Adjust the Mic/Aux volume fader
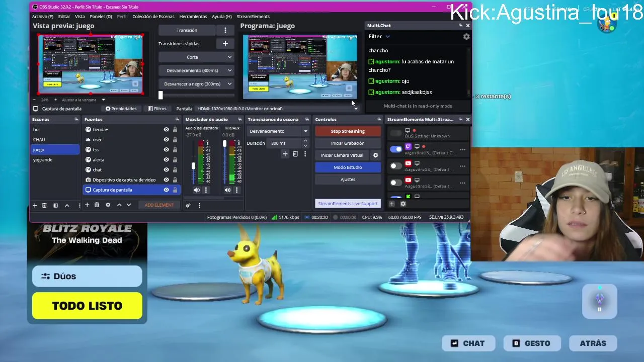The width and height of the screenshot is (644, 362). point(224,144)
